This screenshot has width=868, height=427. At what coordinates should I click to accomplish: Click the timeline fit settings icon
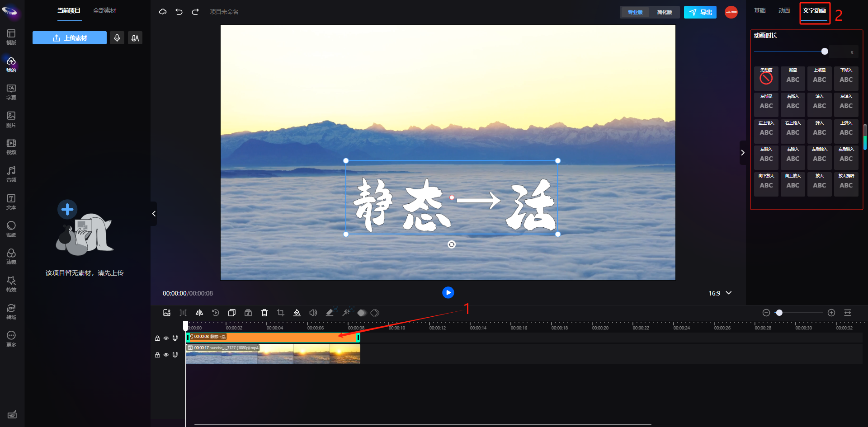(848, 313)
